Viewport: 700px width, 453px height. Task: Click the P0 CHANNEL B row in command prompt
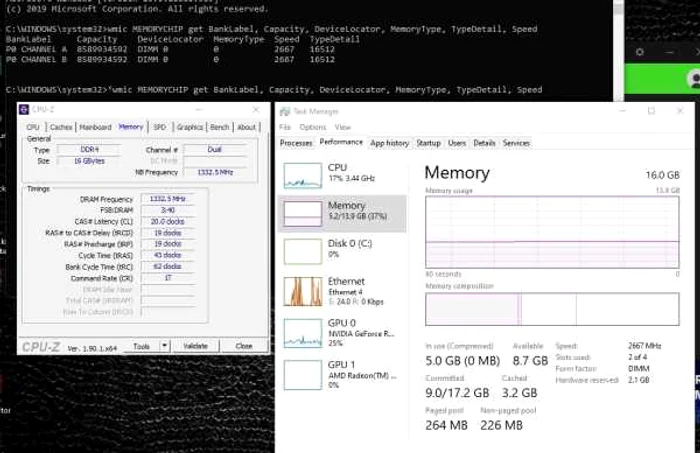pyautogui.click(x=170, y=59)
